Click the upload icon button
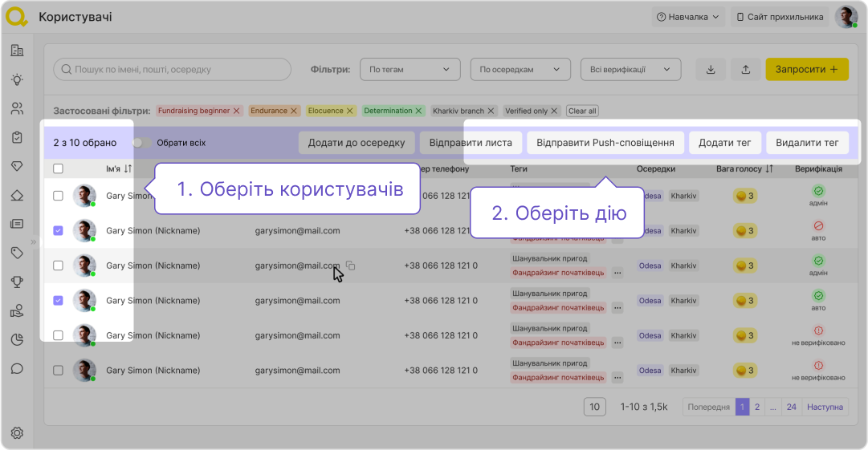Screen dimensions: 868x450 (746, 70)
